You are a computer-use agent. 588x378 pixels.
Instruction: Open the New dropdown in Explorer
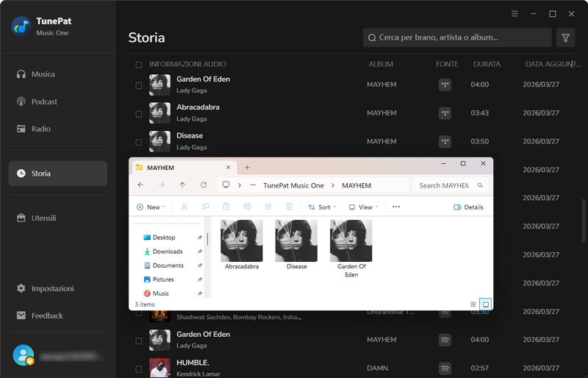151,207
